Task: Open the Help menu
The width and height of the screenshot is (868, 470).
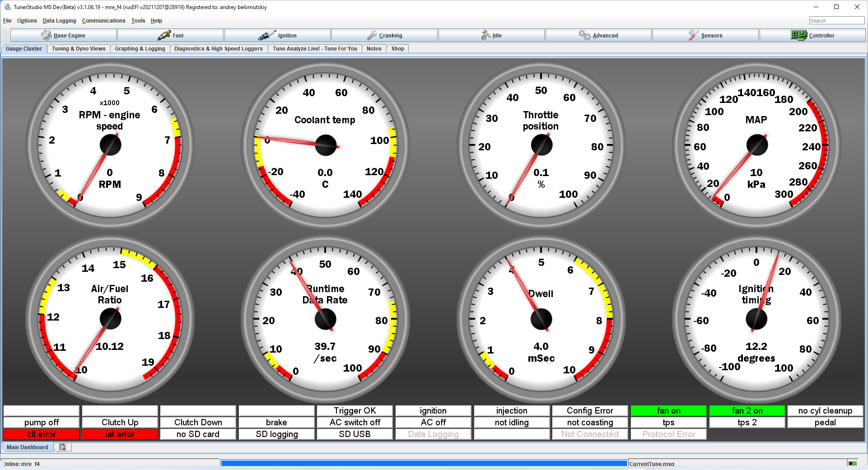Action: pos(156,21)
